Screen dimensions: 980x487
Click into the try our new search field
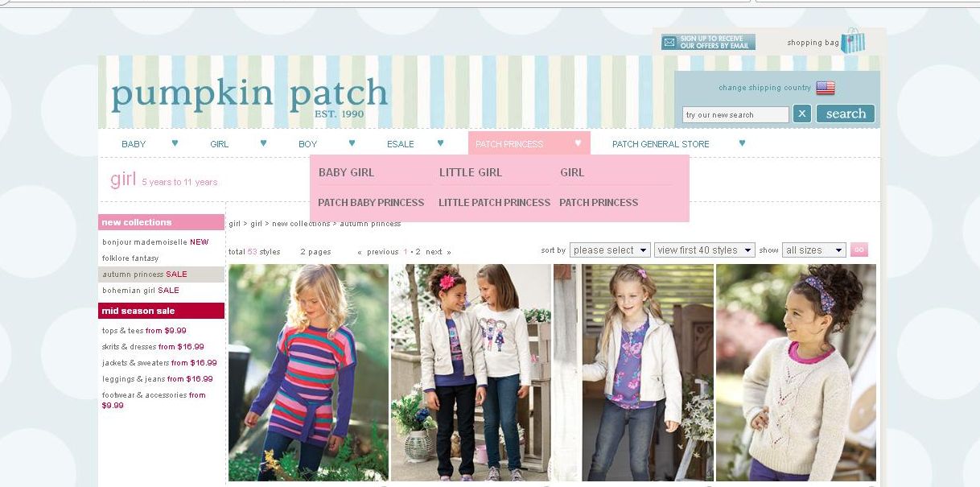click(x=735, y=114)
